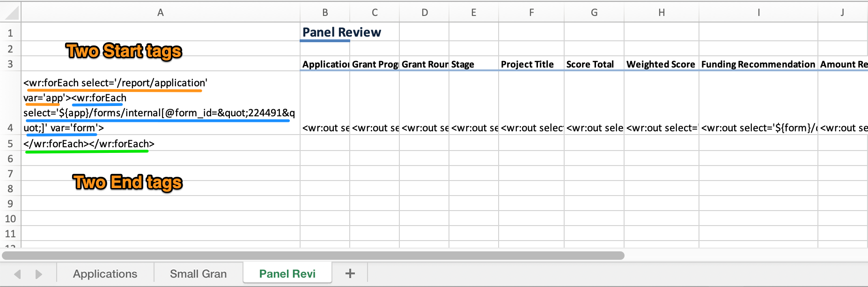Viewport: 868px width, 287px height.
Task: Select the Panel Revi sheet tab
Action: pyautogui.click(x=287, y=274)
